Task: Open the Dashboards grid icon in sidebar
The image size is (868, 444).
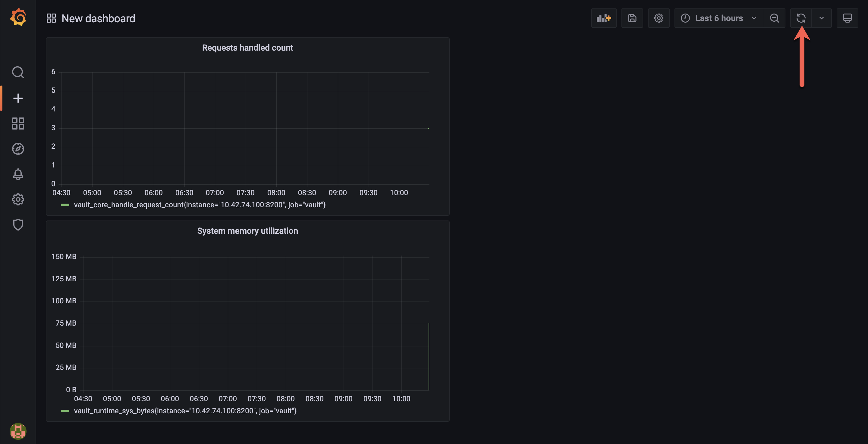Action: [18, 124]
